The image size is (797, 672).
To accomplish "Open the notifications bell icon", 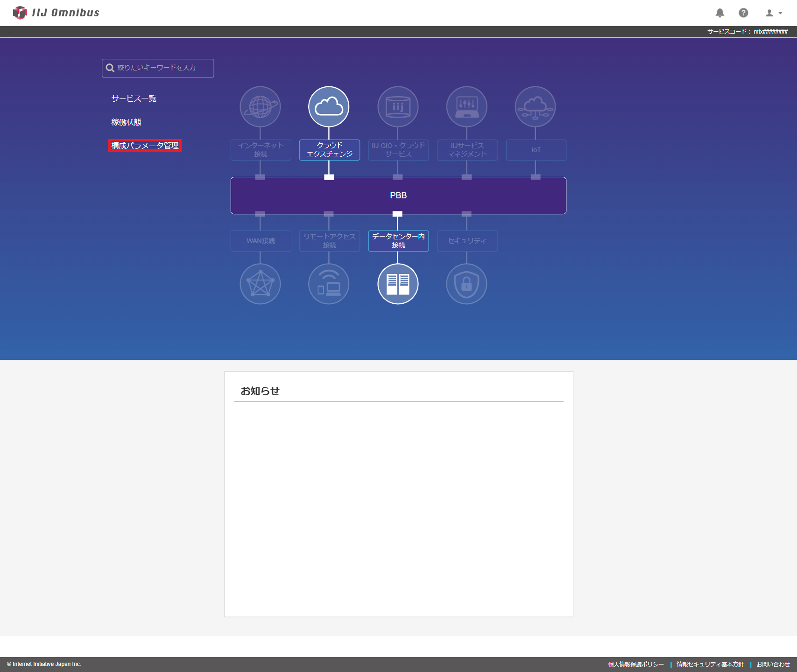I will pos(720,13).
